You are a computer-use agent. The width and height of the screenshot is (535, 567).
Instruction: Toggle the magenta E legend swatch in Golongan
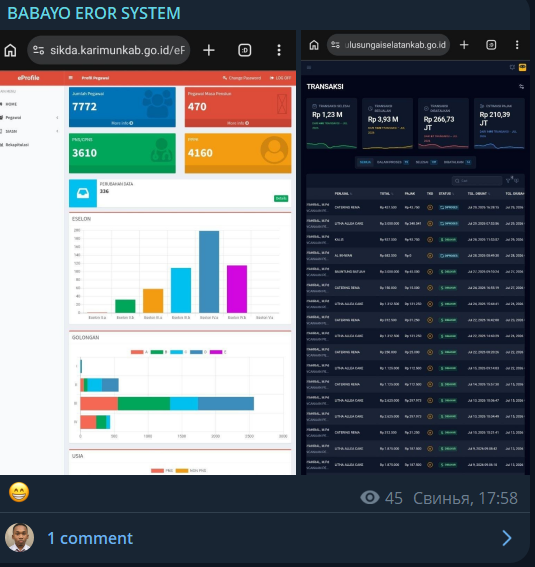216,352
